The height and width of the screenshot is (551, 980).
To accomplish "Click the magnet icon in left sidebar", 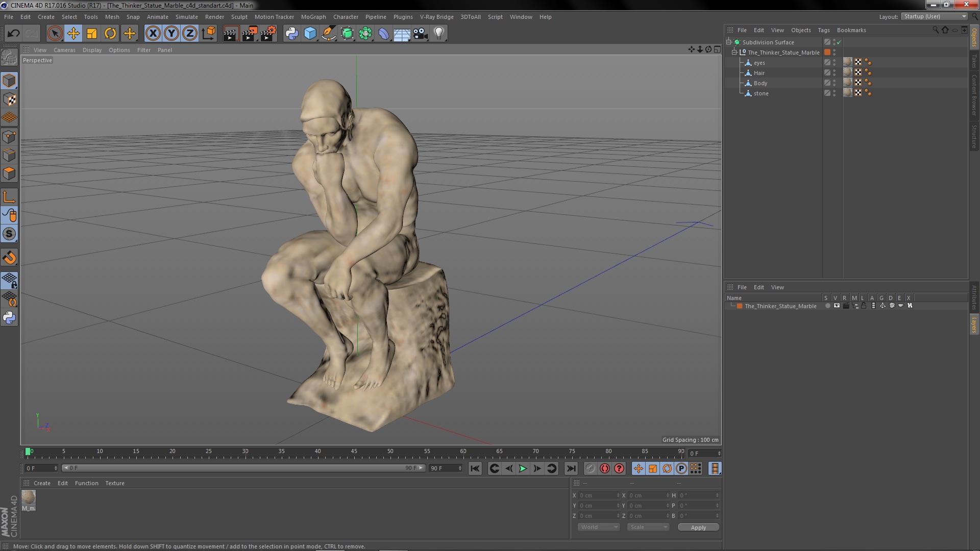I will [x=9, y=258].
